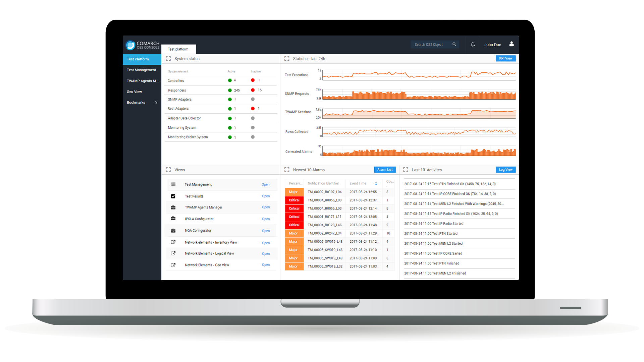Image resolution: width=644 pixels, height=362 pixels.
Task: Toggle the TWAMP Agents Manager briefcase icon
Action: 173,207
